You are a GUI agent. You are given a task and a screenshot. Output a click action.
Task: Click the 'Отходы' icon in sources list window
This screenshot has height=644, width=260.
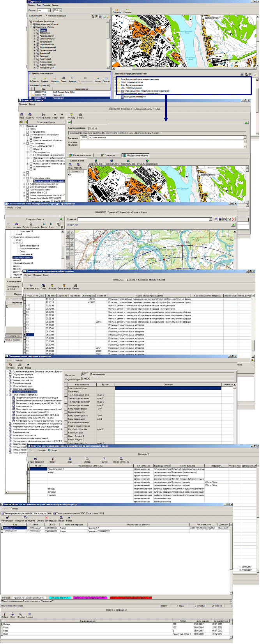tap(87, 459)
